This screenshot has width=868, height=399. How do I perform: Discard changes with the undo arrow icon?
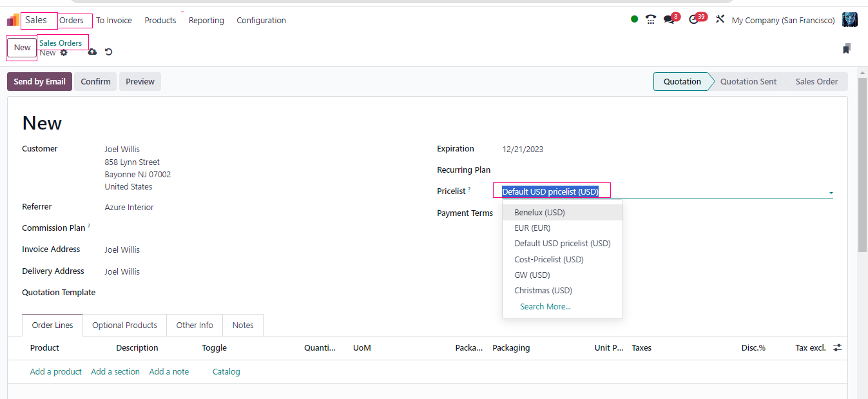pos(109,52)
